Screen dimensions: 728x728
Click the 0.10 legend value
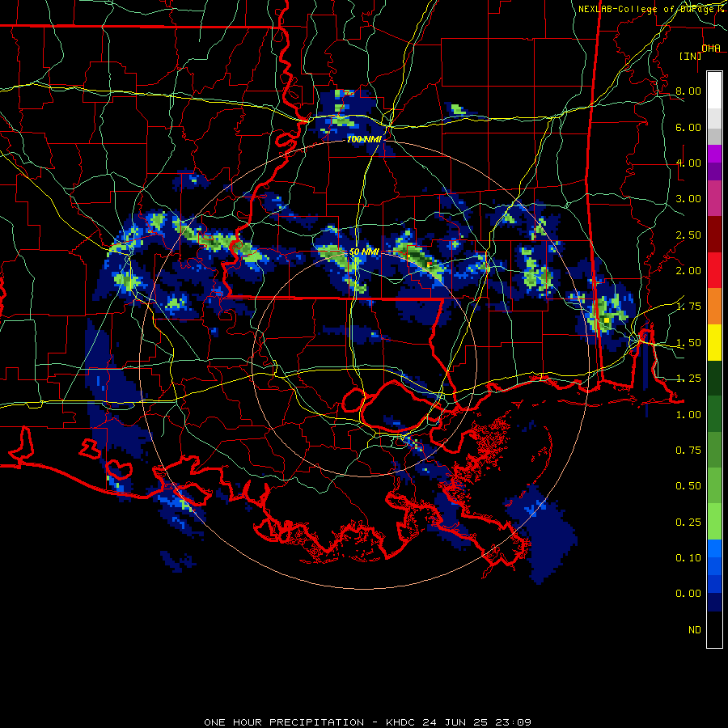(x=688, y=558)
